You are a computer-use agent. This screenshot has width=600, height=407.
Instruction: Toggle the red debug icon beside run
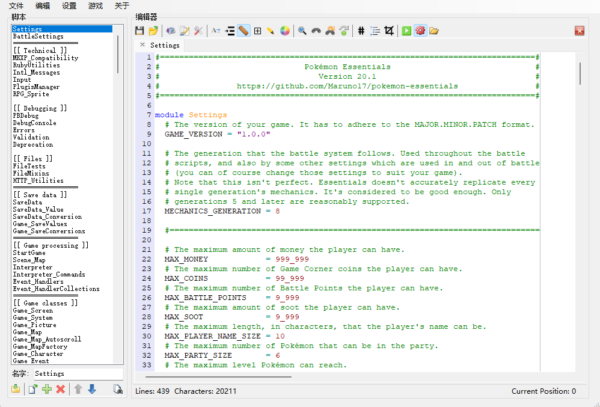420,31
